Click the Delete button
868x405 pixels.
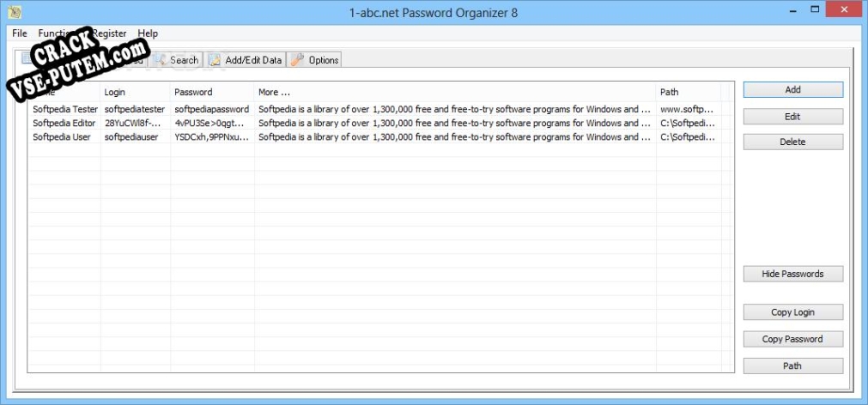(x=792, y=142)
